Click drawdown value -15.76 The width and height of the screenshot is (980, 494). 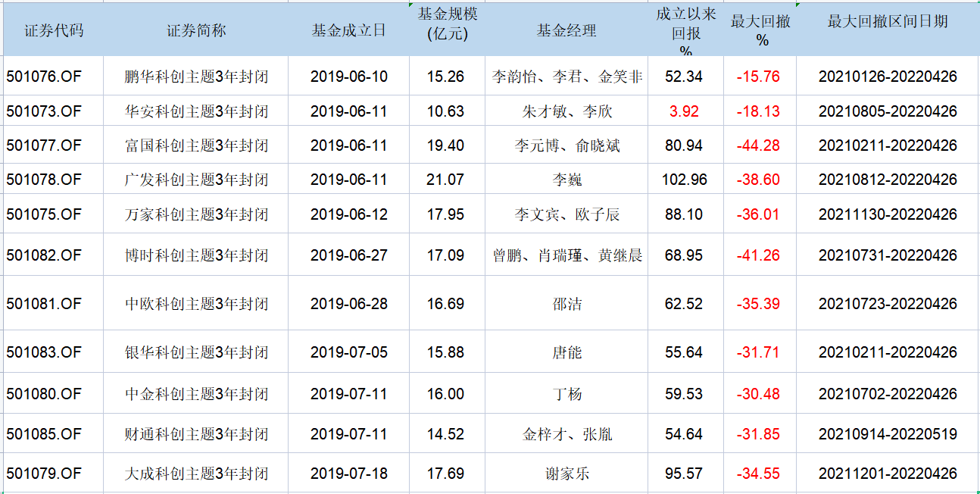point(758,77)
